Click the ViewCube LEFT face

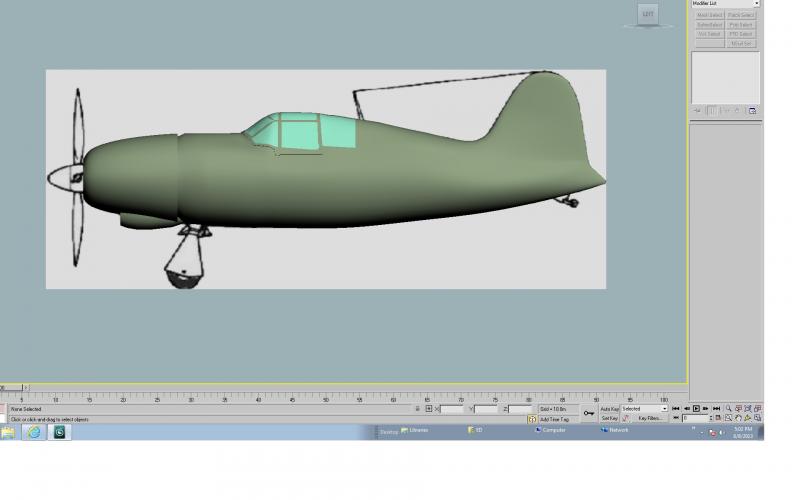point(648,14)
